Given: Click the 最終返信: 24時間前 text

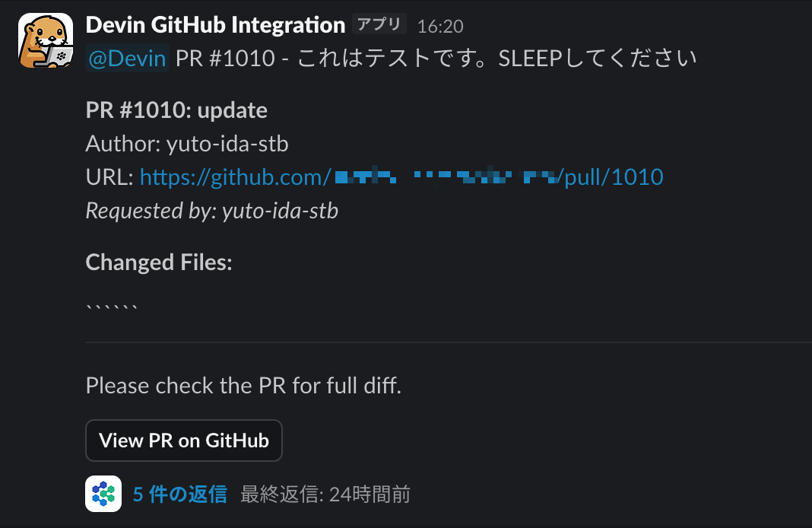Looking at the screenshot, I should (x=325, y=495).
